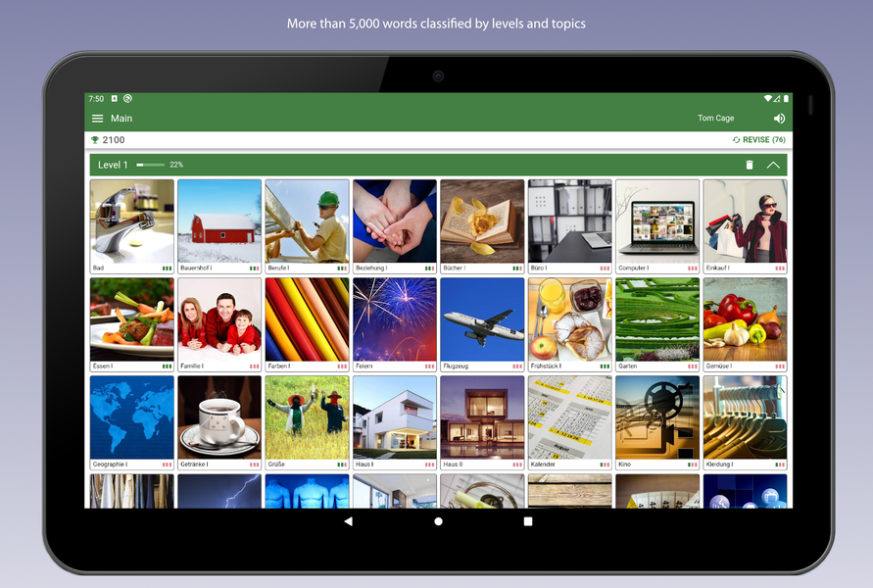The image size is (873, 588).
Task: Collapse the Level 1 section
Action: [773, 165]
